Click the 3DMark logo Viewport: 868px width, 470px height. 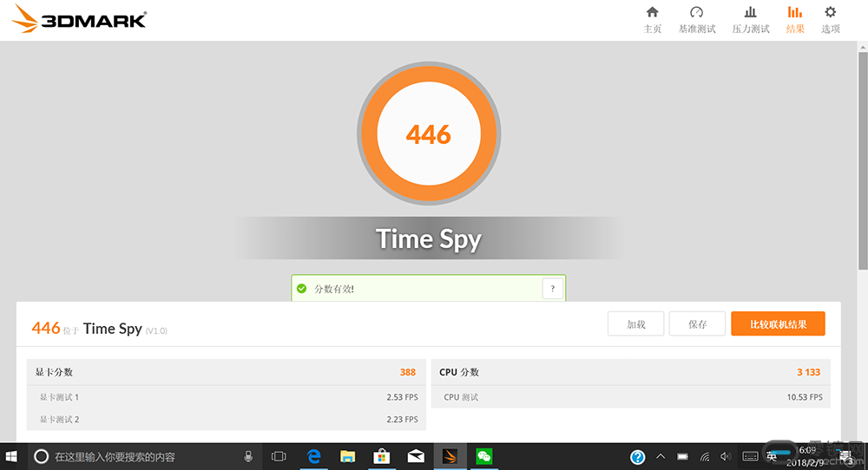click(x=79, y=19)
